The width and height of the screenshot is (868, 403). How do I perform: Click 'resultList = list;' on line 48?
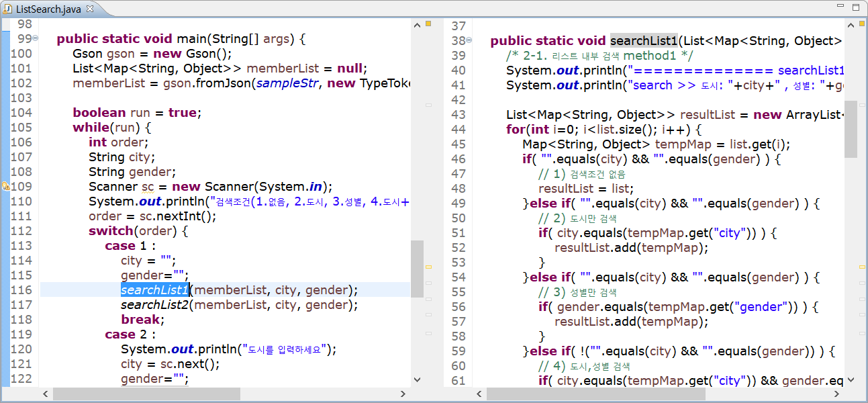tap(586, 188)
